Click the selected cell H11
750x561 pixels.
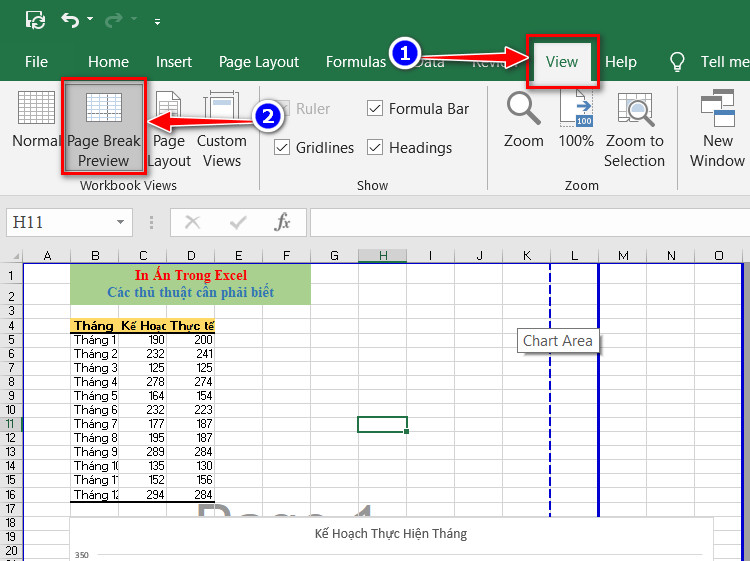[383, 424]
